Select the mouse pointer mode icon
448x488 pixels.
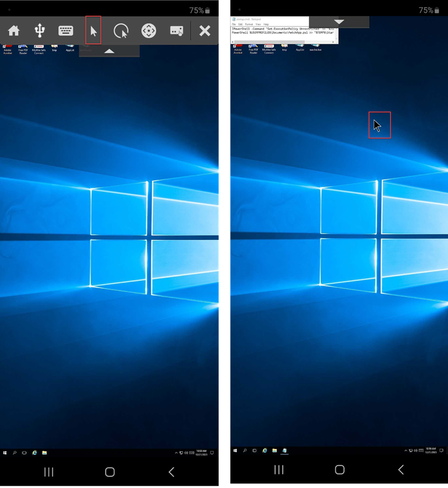click(93, 31)
